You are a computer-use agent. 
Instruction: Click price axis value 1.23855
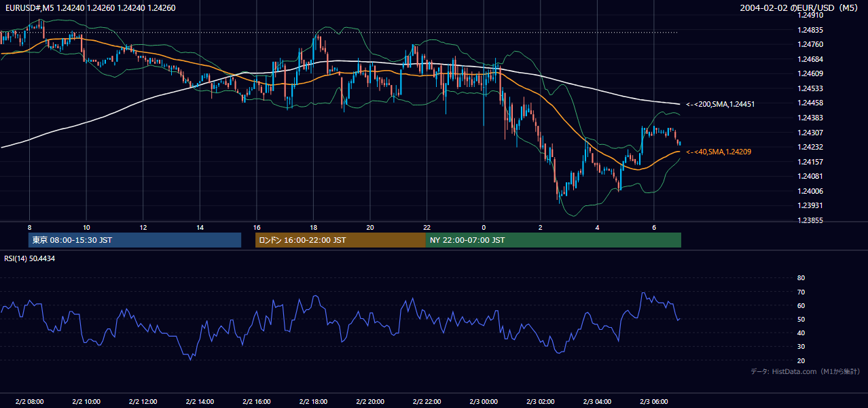[x=810, y=220]
